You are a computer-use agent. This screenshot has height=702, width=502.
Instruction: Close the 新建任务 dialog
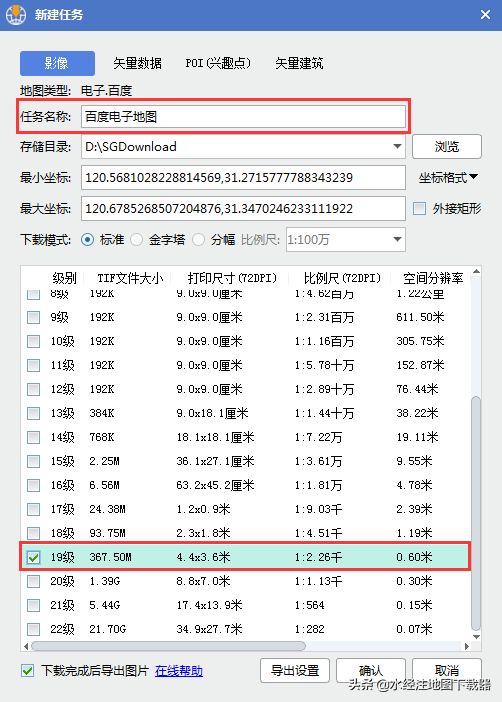click(485, 15)
